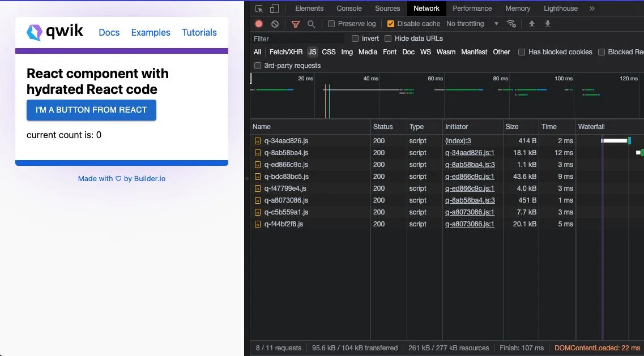
Task: Open the Tutorials link
Action: click(x=199, y=32)
